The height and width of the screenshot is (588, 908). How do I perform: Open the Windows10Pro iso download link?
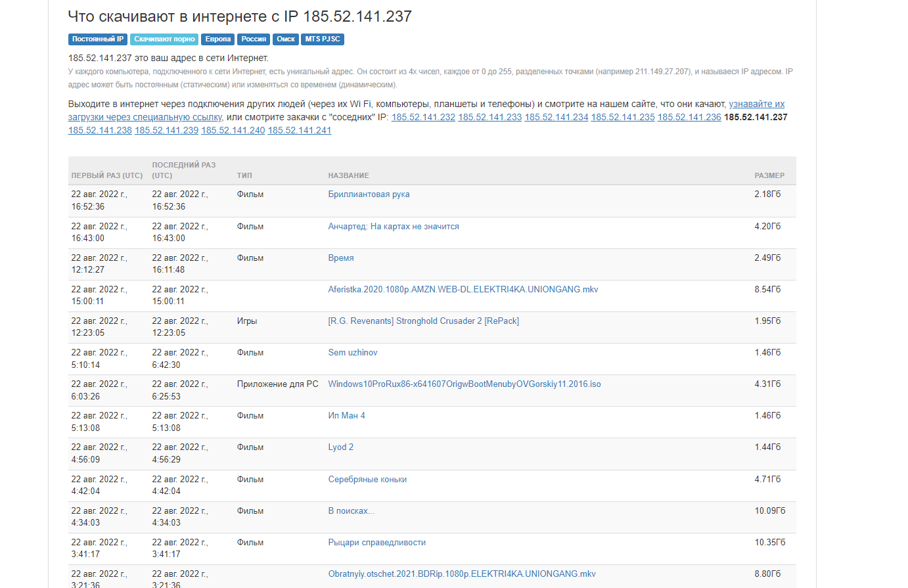click(x=465, y=384)
